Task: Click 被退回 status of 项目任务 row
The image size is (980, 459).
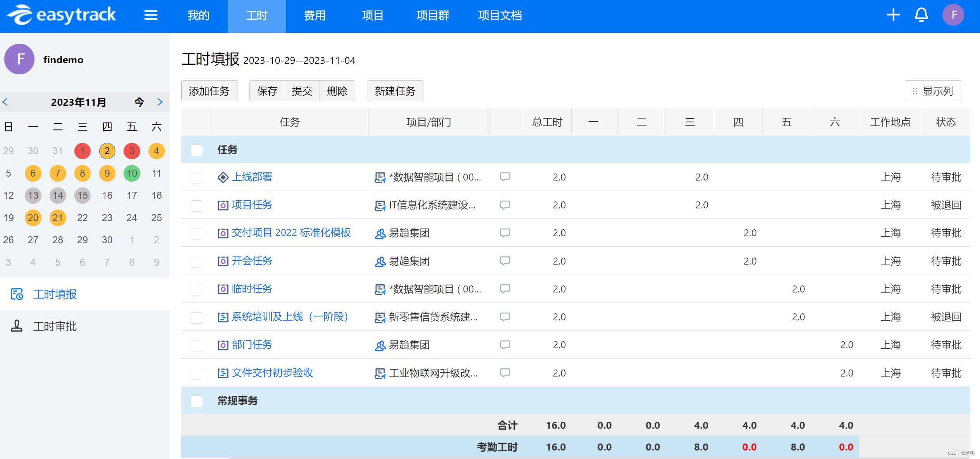Action: [x=946, y=205]
